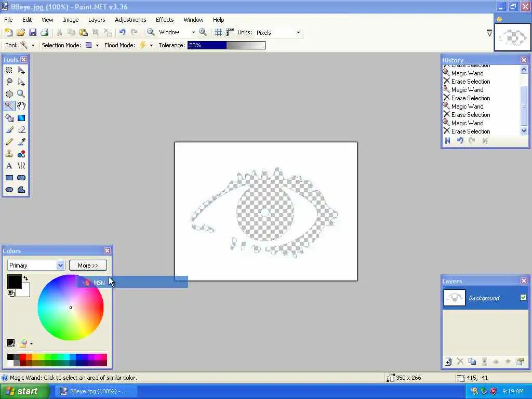Click the Save disk icon
This screenshot has height=399, width=532.
coord(33,33)
